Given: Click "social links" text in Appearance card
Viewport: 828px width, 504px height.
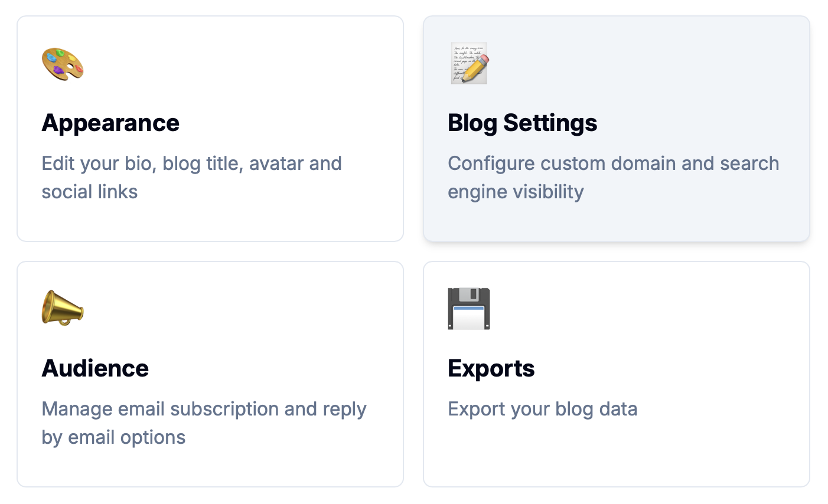Looking at the screenshot, I should pyautogui.click(x=89, y=192).
